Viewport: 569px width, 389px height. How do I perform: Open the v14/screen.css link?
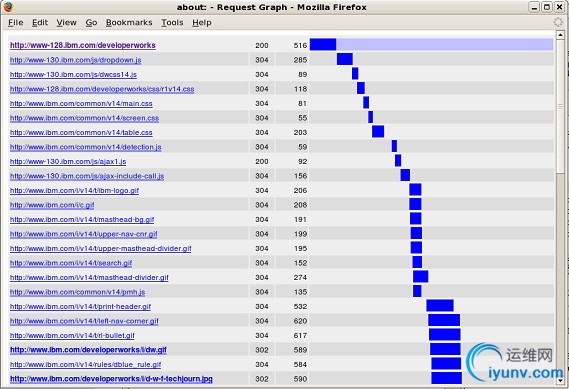click(84, 118)
